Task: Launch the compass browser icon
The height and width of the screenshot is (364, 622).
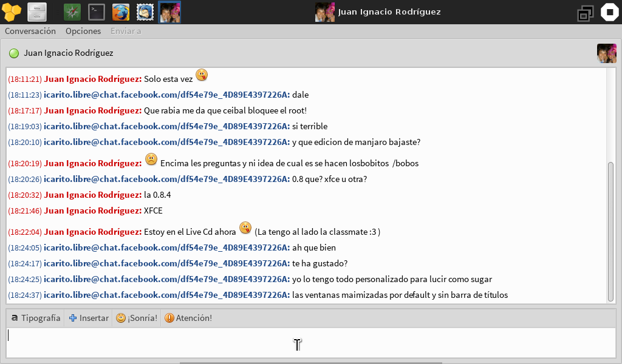Action: point(73,12)
